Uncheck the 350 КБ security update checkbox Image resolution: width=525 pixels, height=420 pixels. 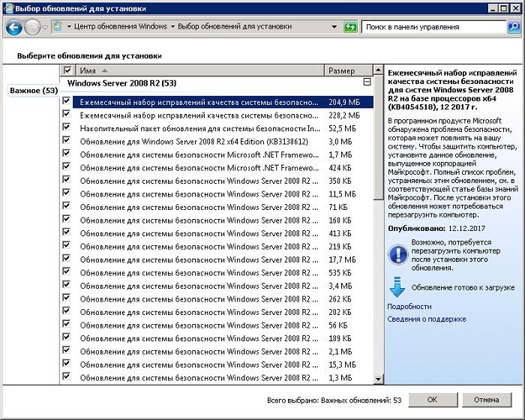66,179
